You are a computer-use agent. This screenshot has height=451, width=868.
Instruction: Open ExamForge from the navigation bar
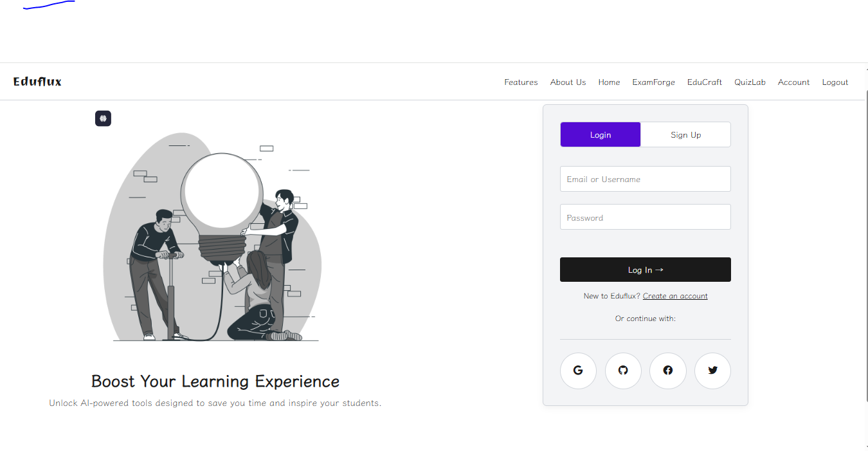coord(653,82)
